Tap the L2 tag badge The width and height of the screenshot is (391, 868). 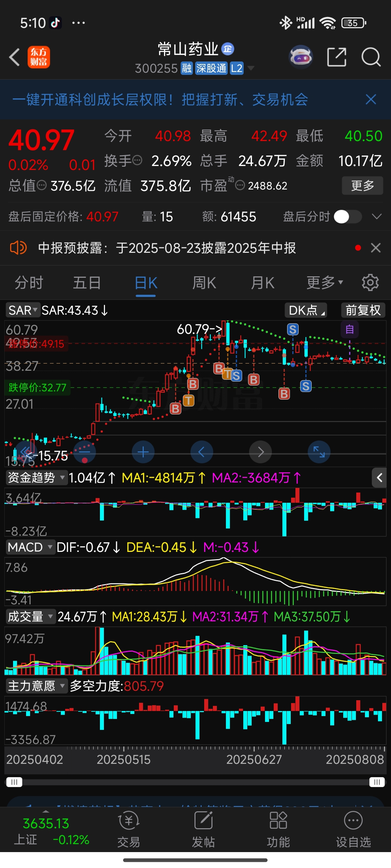coord(237,68)
